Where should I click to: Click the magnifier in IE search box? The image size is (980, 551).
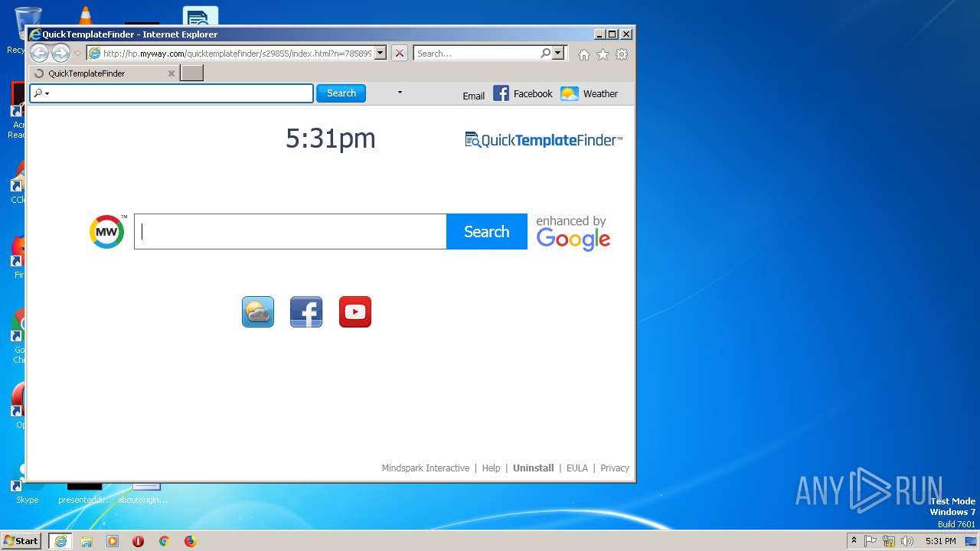pyautogui.click(x=545, y=54)
